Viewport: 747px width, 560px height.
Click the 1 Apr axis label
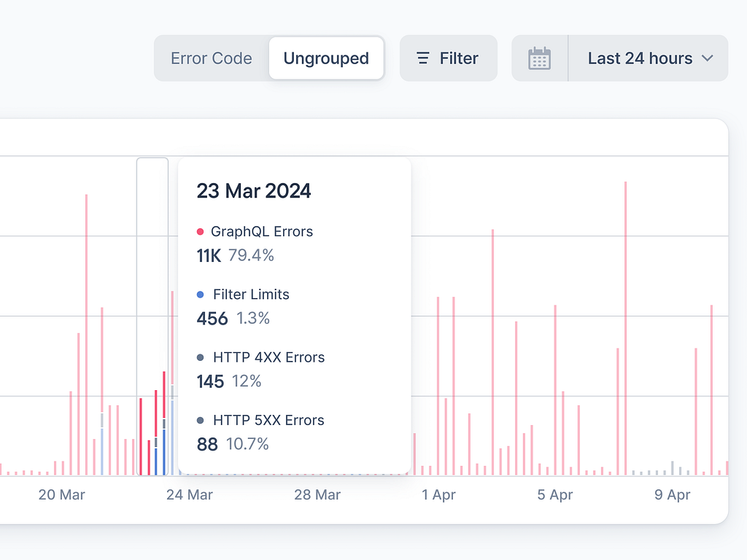pos(438,494)
